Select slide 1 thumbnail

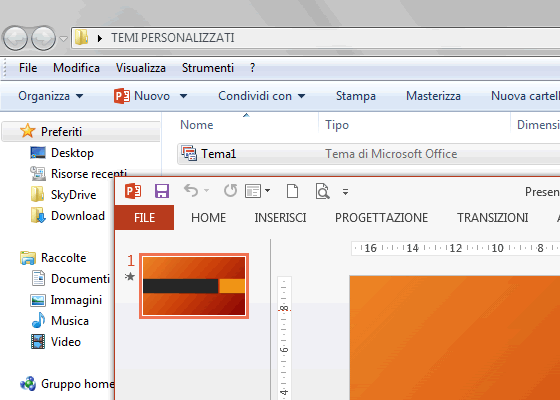tap(194, 286)
